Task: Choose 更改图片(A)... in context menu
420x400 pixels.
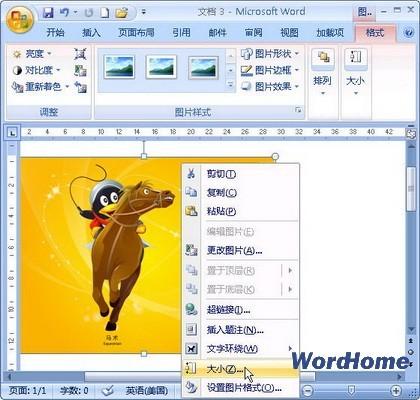Action: pos(240,250)
